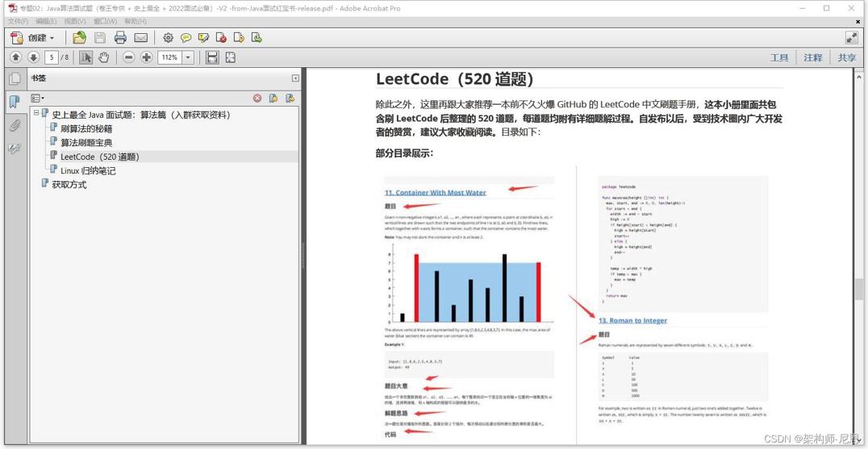
Task: Open the zoom percentage dropdown arrow
Action: click(188, 57)
